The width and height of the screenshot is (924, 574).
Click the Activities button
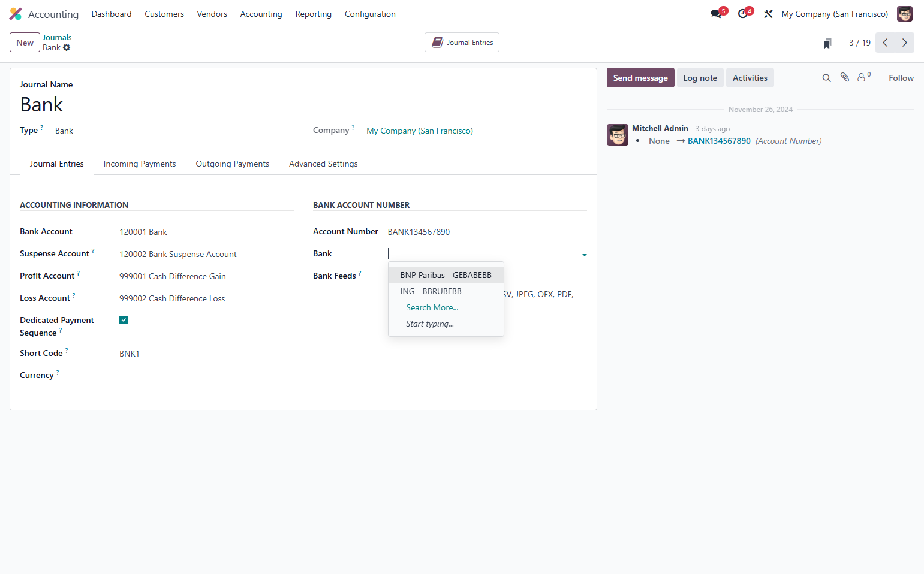tap(750, 78)
